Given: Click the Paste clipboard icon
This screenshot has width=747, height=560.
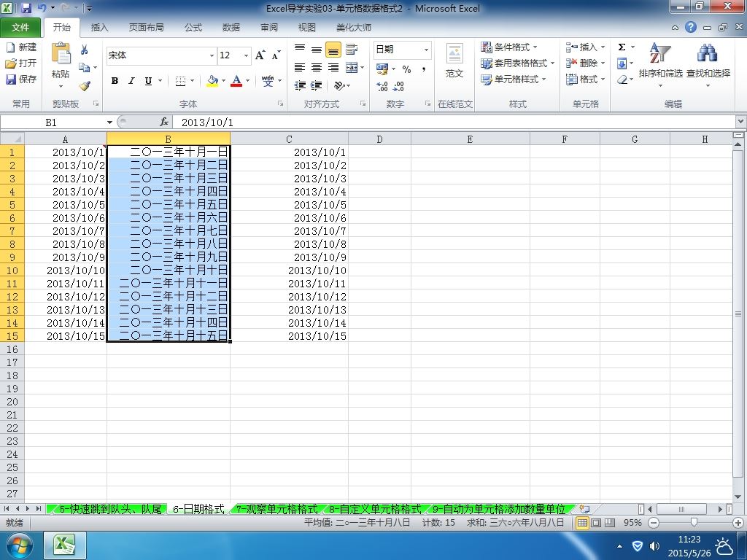Looking at the screenshot, I should tap(61, 54).
